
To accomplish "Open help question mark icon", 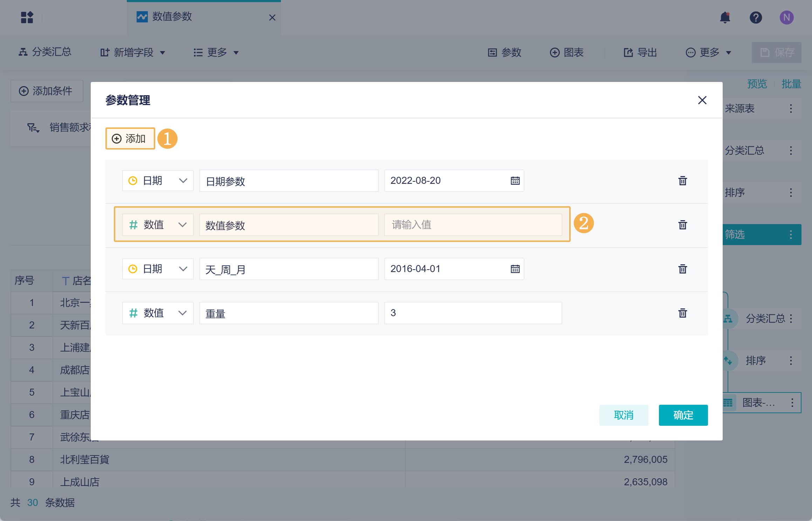I will click(756, 18).
